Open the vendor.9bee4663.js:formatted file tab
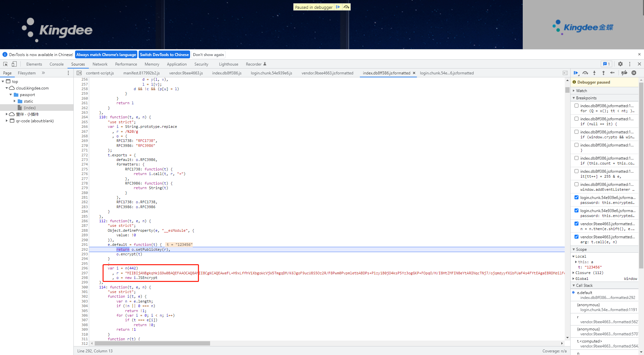Screen dimensions: 644x355 327,73
